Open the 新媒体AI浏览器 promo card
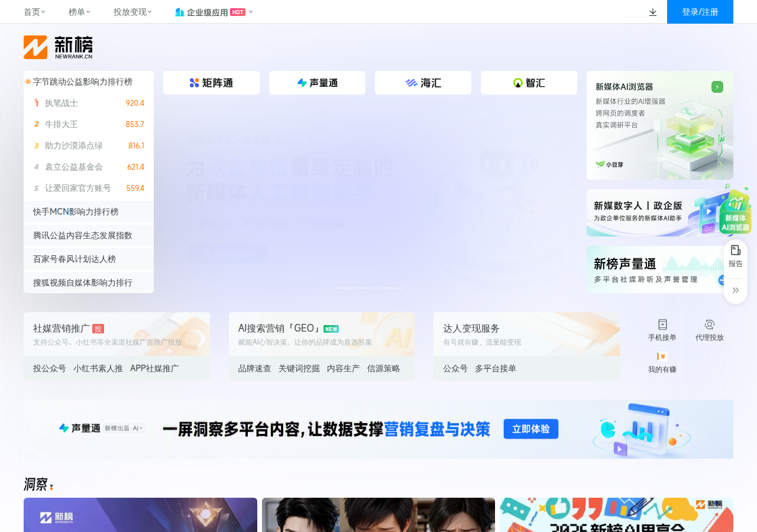Viewport: 757px width, 532px height. [660, 125]
